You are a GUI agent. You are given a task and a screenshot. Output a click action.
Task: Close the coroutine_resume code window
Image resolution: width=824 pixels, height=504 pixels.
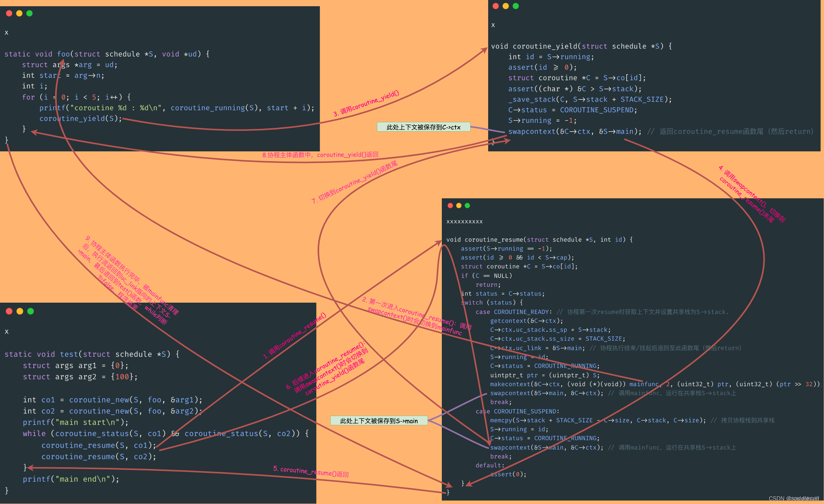coord(450,206)
